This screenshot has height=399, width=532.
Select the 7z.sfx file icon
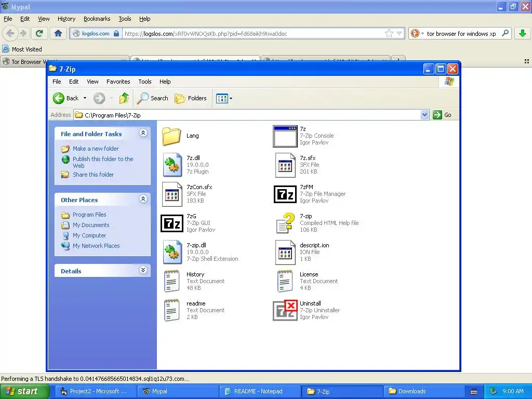tap(285, 165)
